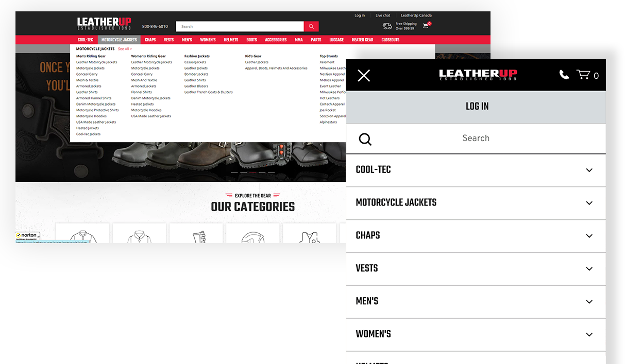Viewport: 625px width, 364px height.
Task: Click the free shipping truck icon
Action: tap(387, 26)
